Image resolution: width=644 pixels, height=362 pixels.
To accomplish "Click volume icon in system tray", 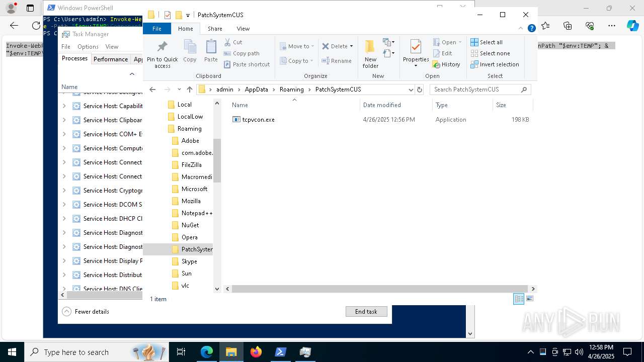I will (x=579, y=352).
